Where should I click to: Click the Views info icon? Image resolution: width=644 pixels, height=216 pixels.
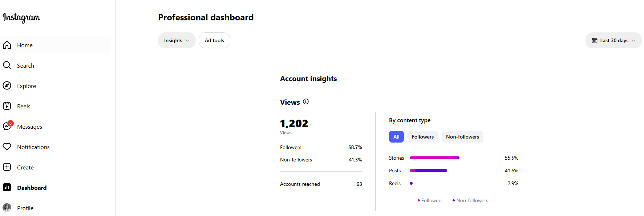tap(306, 102)
